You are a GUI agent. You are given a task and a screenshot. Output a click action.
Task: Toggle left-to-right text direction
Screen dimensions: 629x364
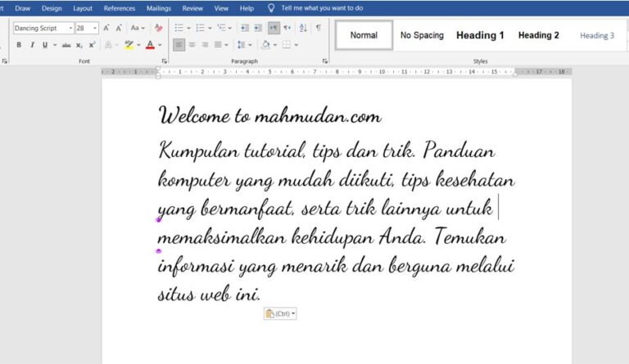pyautogui.click(x=274, y=28)
